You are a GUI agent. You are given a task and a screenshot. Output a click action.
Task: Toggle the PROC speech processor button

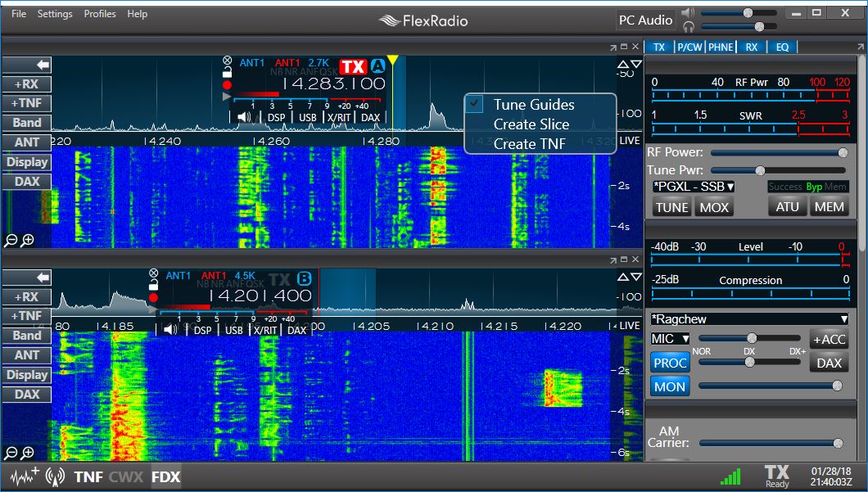(669, 362)
